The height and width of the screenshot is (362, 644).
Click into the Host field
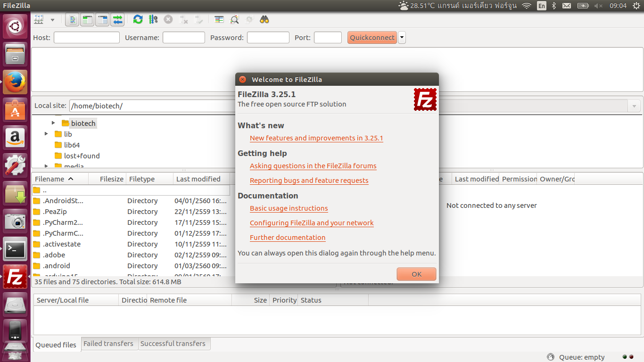[x=87, y=38]
